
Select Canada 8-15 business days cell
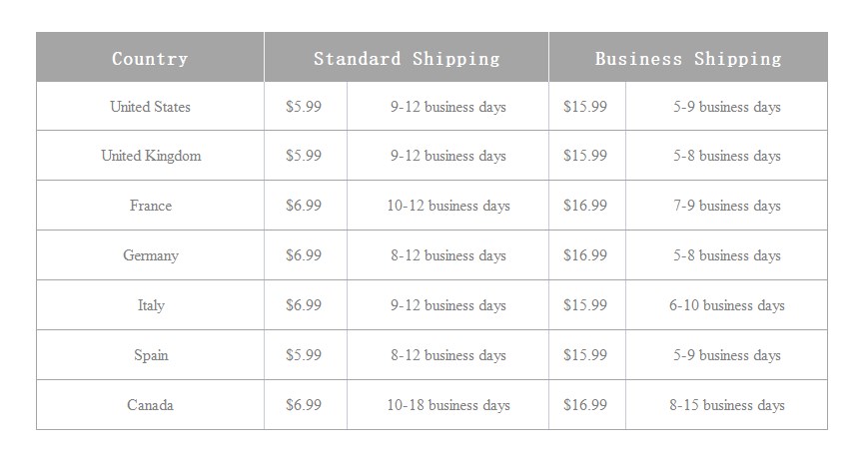pos(727,405)
